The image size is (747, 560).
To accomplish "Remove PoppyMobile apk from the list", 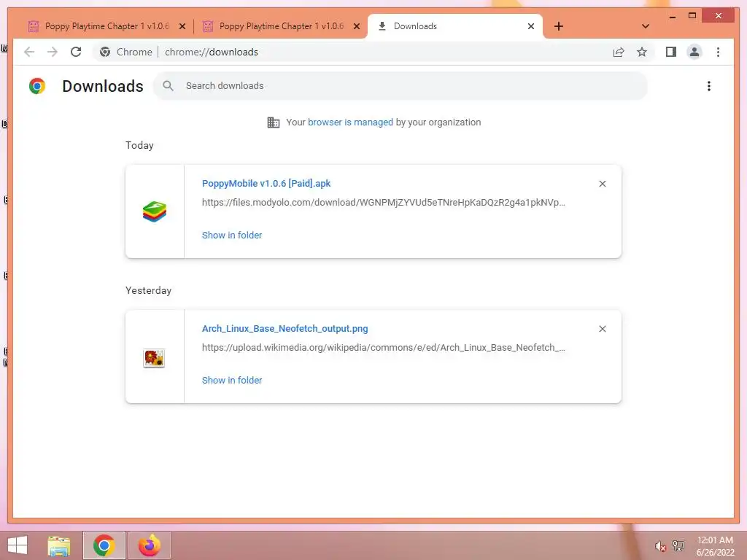I will click(602, 184).
